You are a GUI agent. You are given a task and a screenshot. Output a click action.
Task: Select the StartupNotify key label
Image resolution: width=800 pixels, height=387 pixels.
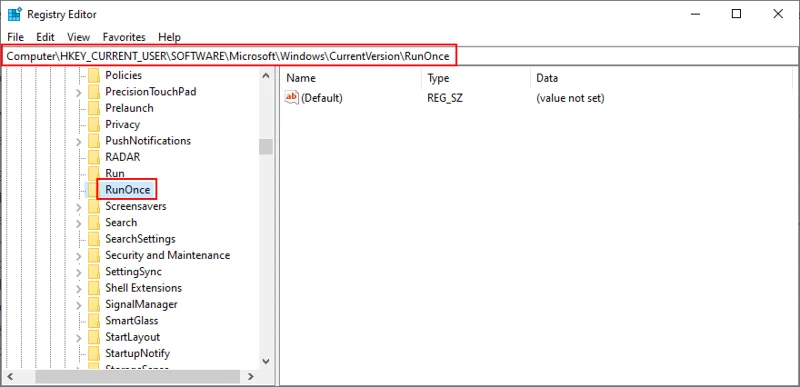tap(137, 353)
